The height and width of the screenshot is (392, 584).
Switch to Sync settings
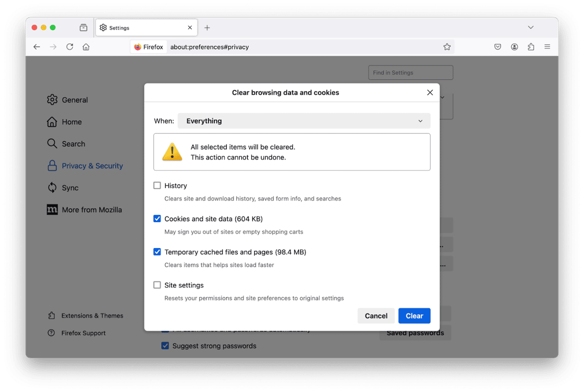71,188
